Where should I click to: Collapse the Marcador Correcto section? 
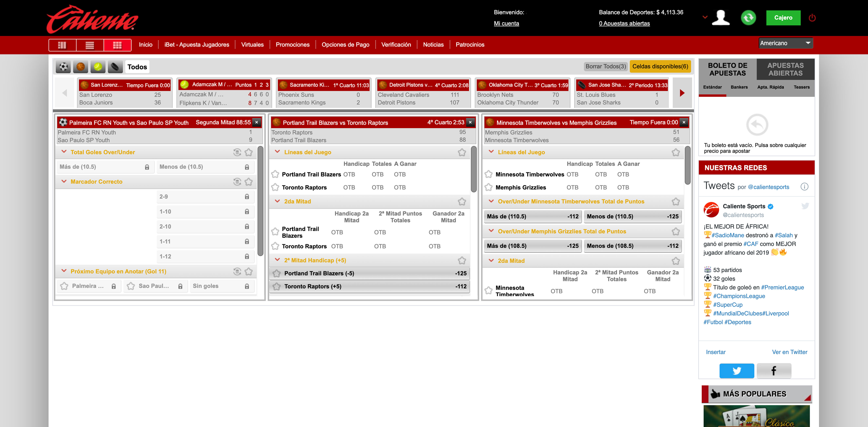64,182
